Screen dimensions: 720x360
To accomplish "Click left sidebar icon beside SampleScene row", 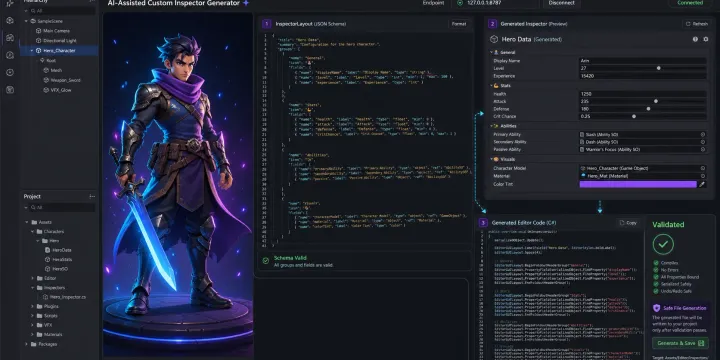I will tap(10, 21).
